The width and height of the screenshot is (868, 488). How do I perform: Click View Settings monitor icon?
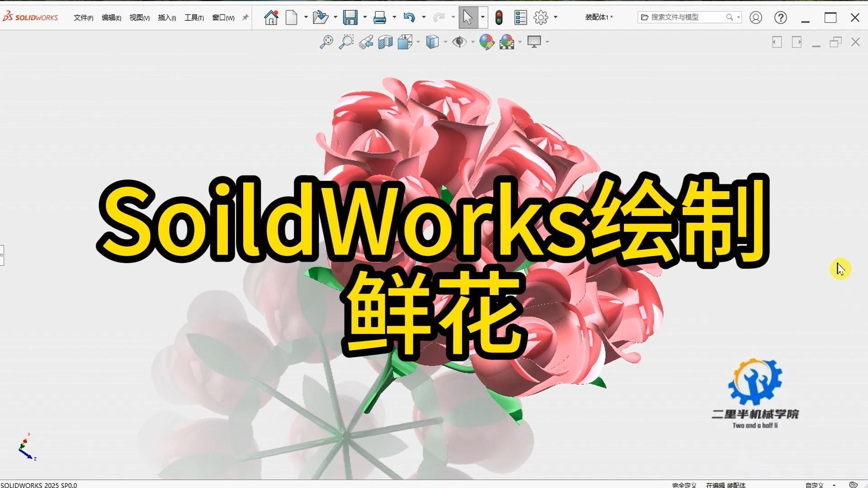click(x=534, y=42)
